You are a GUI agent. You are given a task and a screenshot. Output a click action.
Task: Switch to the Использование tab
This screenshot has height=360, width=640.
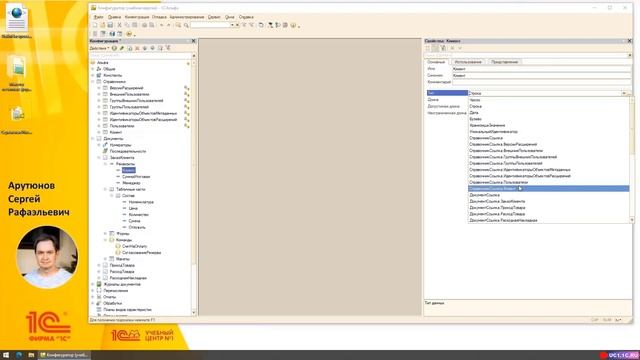point(468,62)
